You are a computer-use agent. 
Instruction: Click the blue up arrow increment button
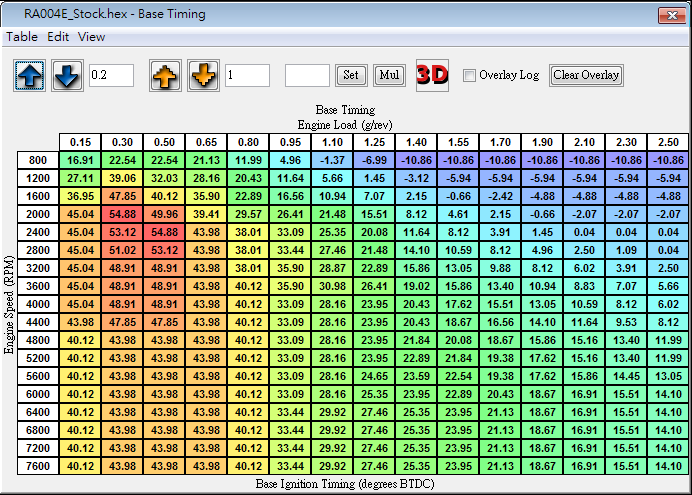[29, 75]
